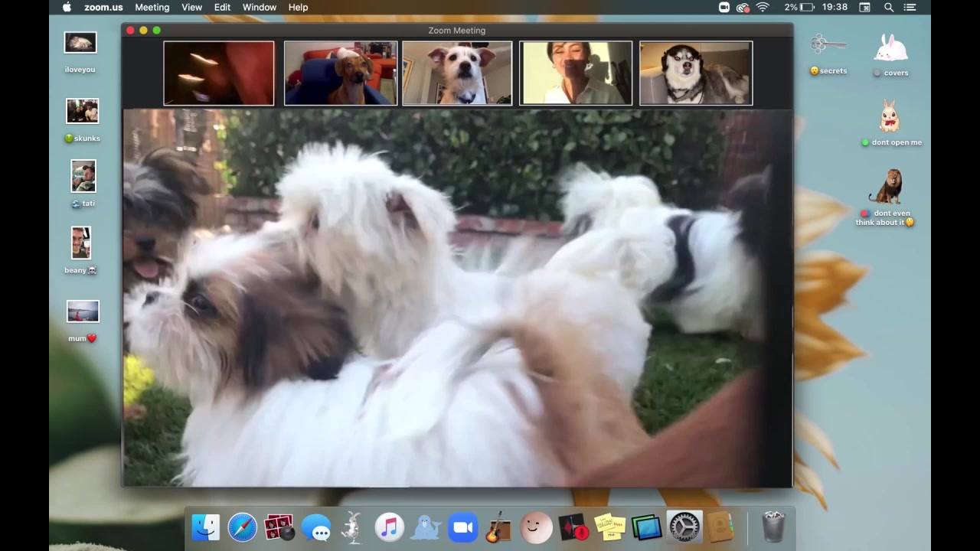This screenshot has width=980, height=551.
Task: Click the smiley face app in the dock
Action: pyautogui.click(x=536, y=528)
